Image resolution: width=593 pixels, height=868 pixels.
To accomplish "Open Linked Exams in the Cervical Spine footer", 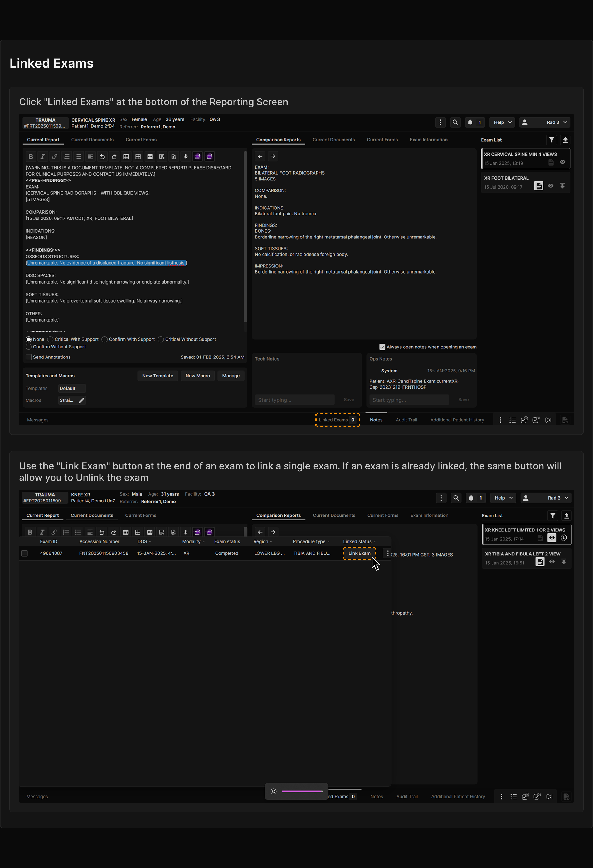I will coord(338,420).
